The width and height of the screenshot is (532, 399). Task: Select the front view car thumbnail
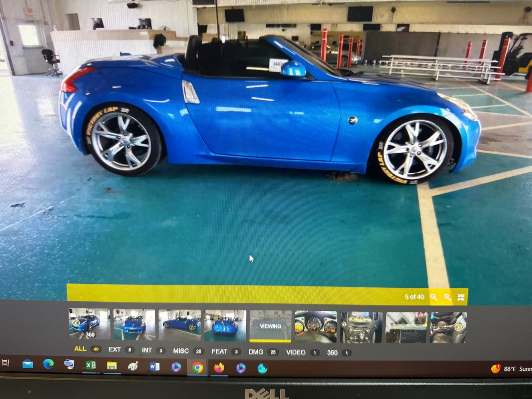134,324
